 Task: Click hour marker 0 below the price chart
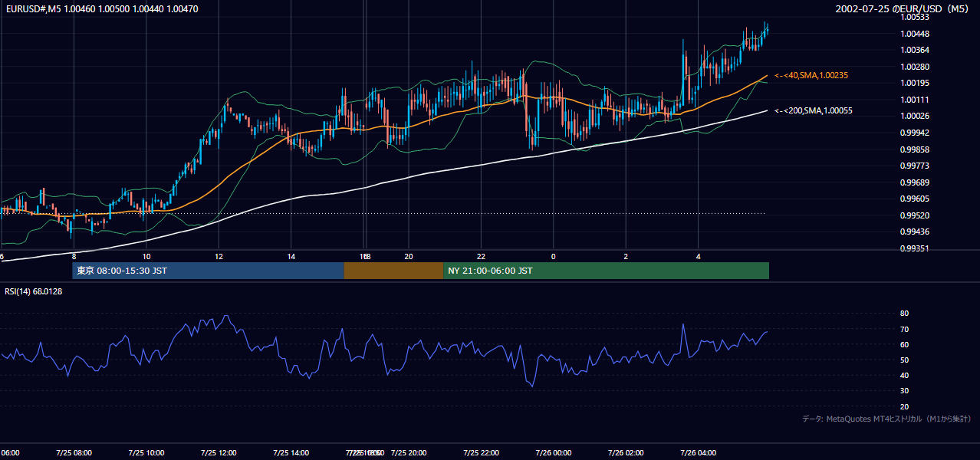(x=553, y=256)
